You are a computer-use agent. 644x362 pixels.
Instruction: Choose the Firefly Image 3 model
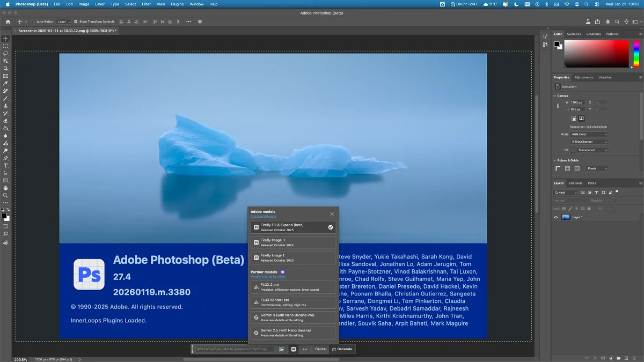[293, 242]
